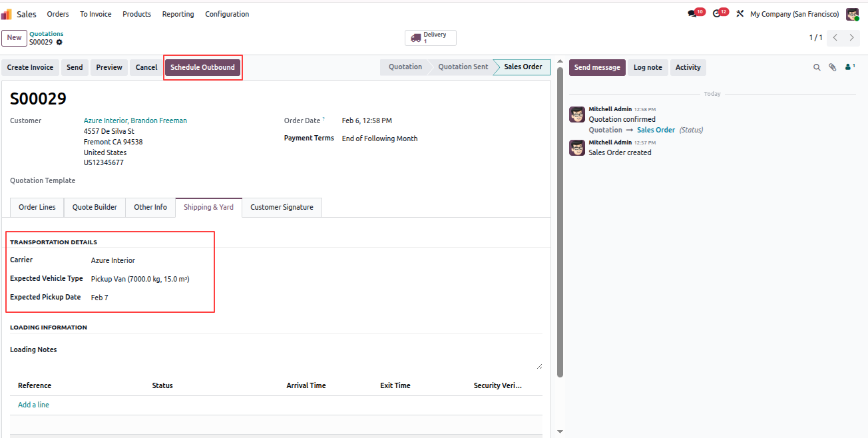Click the gear icon beside S00029
The width and height of the screenshot is (868, 438).
[59, 42]
